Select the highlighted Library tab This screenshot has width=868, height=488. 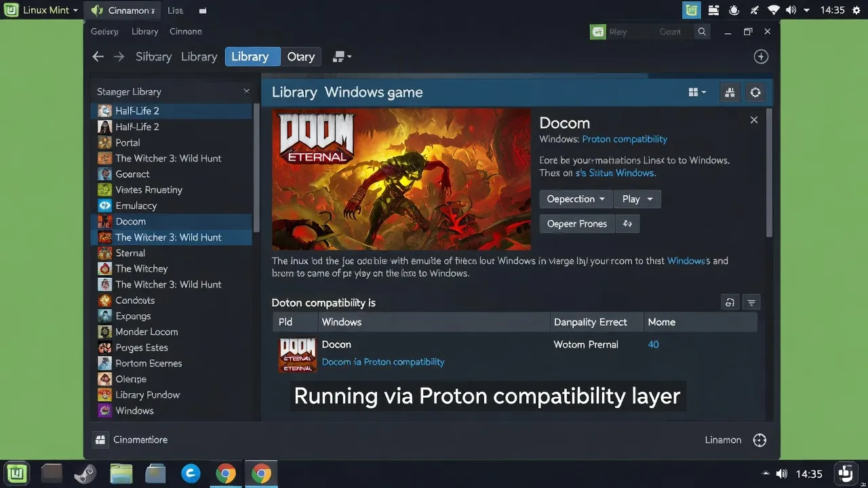[252, 57]
